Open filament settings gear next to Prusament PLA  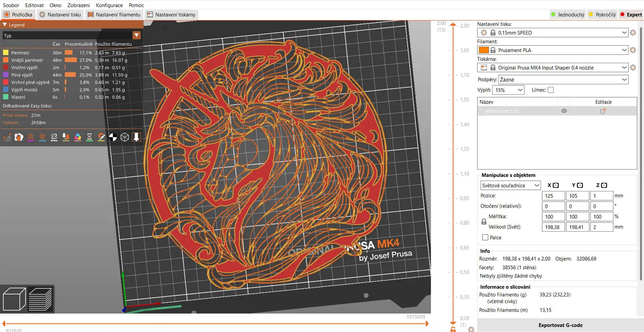[x=633, y=50]
